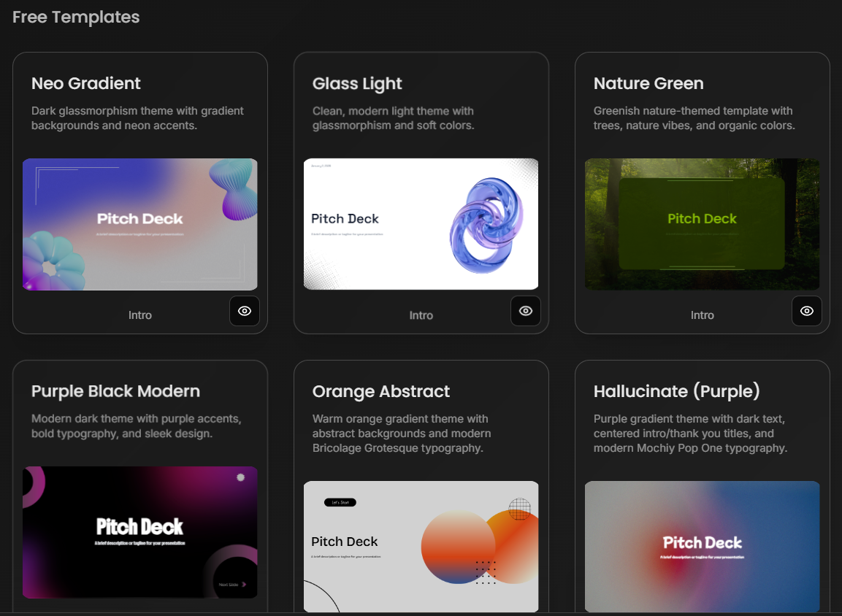The height and width of the screenshot is (616, 842).
Task: Select the Glass Light title
Action: click(357, 84)
